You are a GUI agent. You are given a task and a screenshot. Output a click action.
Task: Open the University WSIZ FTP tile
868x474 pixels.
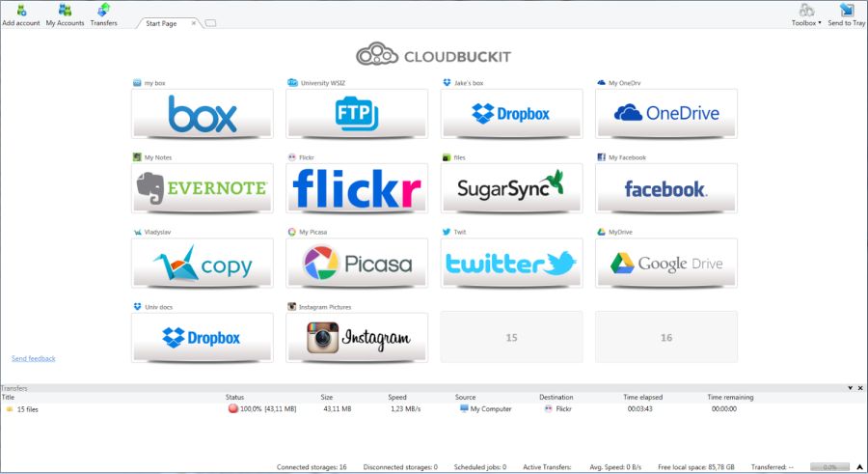click(x=357, y=114)
